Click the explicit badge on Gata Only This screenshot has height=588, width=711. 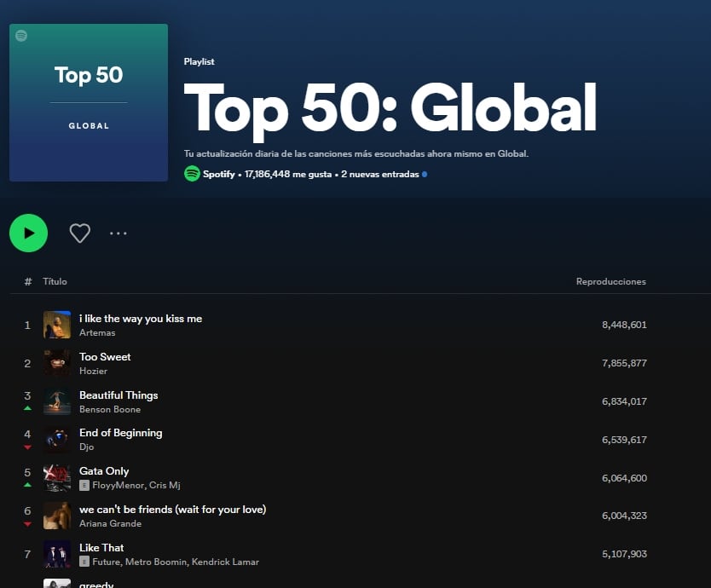point(84,485)
